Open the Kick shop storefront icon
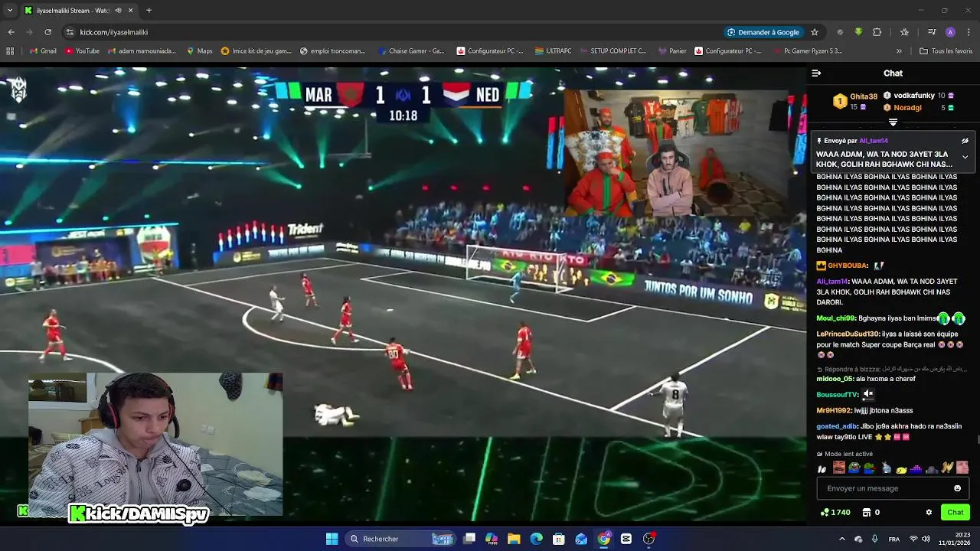 click(867, 513)
